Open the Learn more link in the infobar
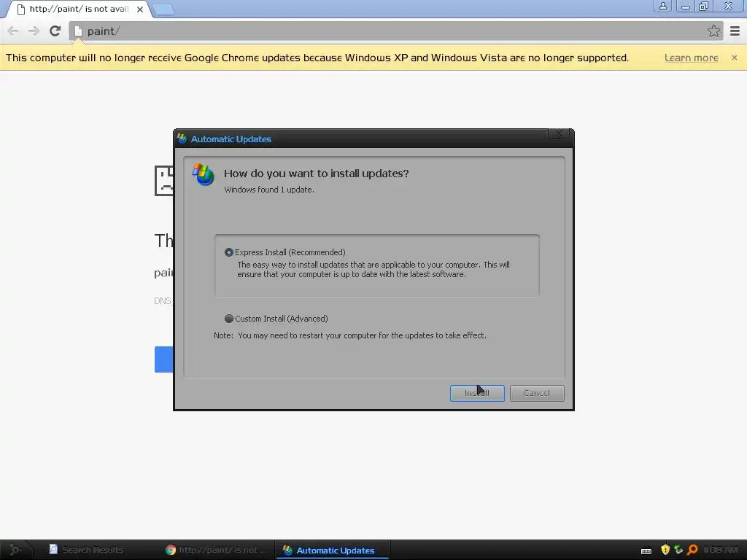Screen dimensions: 747x560 (x=692, y=58)
